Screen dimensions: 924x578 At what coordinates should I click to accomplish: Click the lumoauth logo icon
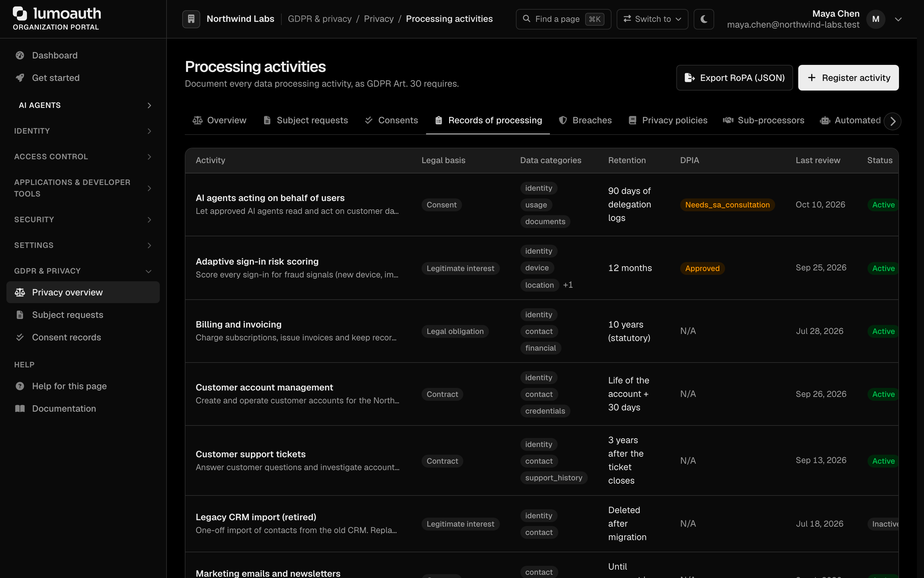coord(20,13)
